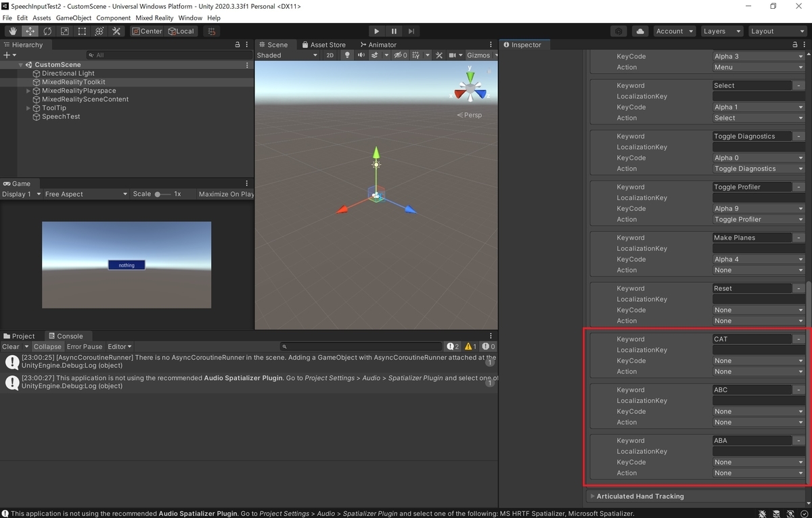Toggle scene lighting bulb icon
Screen dimensions: 812x518
tap(347, 55)
